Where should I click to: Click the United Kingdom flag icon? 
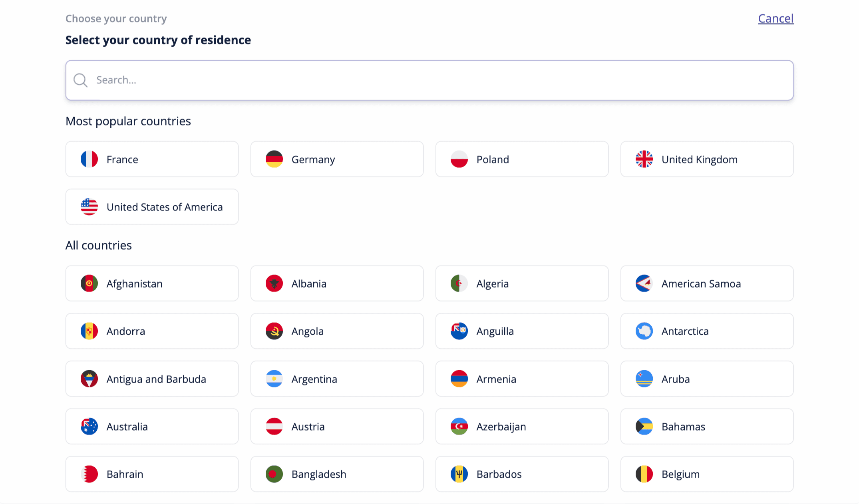pos(644,159)
